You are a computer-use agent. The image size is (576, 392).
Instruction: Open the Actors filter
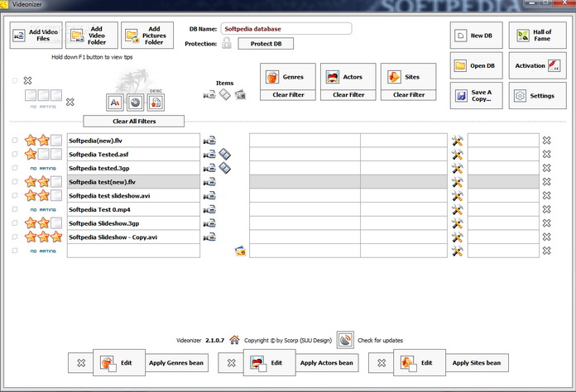click(348, 77)
